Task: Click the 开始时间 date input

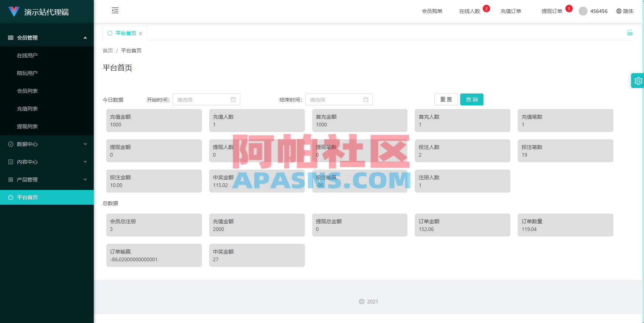Action: click(206, 99)
